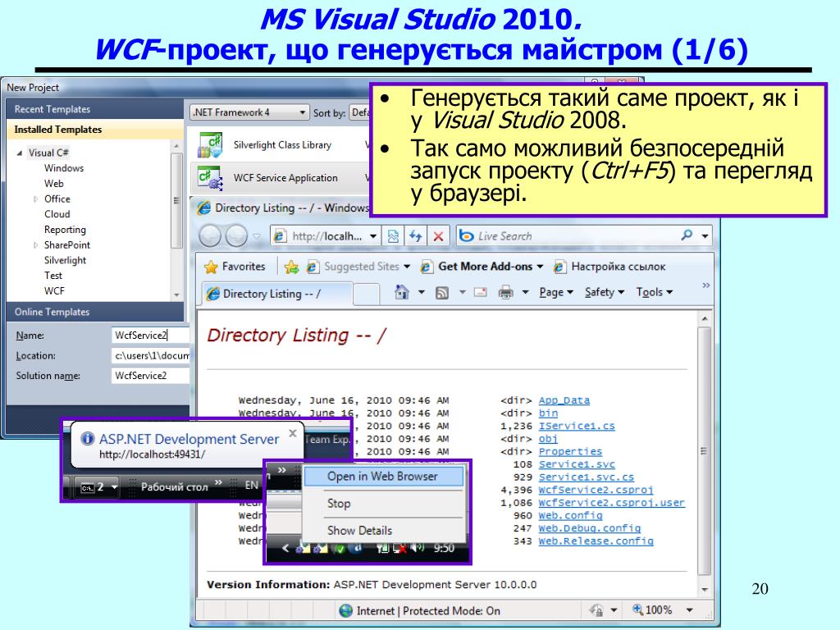840x630 pixels.
Task: Select the Silverlight Class Library template icon
Action: pyautogui.click(x=209, y=144)
